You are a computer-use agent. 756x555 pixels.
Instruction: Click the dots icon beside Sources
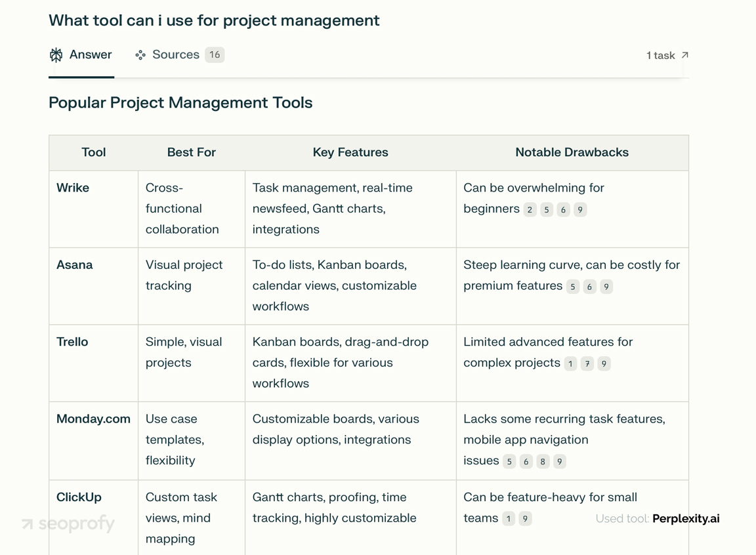pyautogui.click(x=140, y=55)
